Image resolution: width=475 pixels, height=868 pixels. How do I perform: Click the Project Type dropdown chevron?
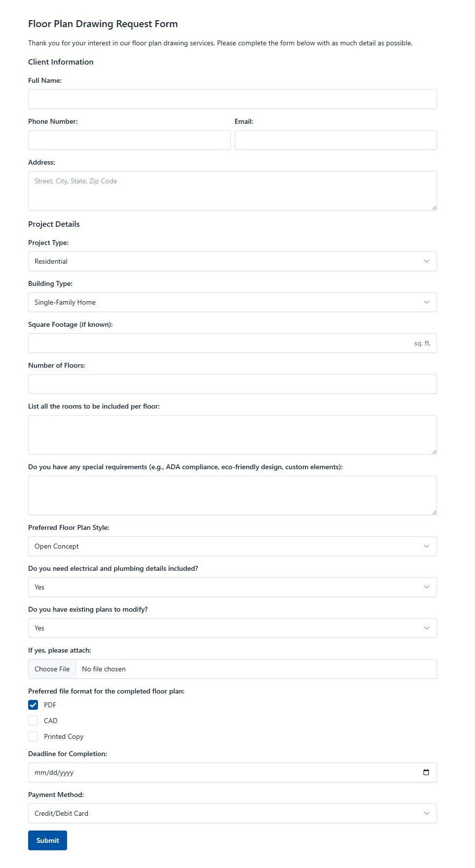pyautogui.click(x=427, y=261)
